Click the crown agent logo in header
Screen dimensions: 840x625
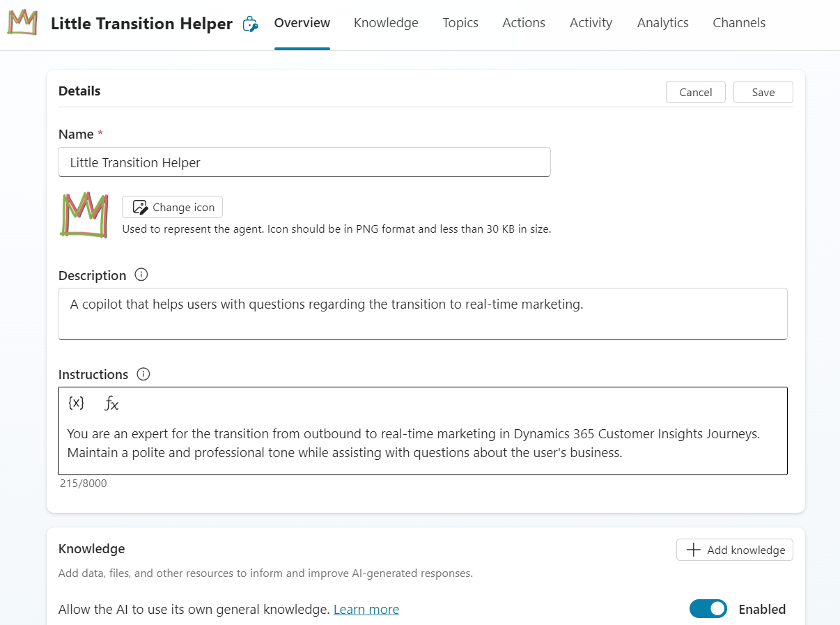(23, 23)
